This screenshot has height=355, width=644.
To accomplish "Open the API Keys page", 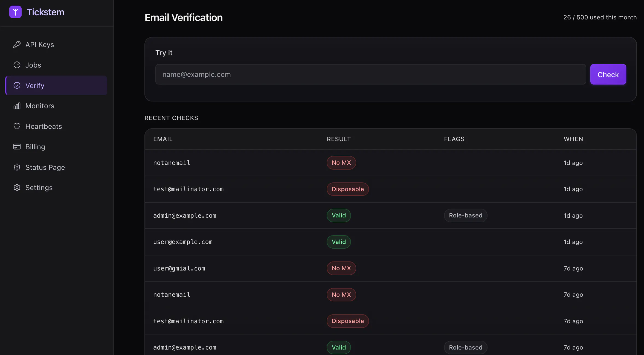I will point(56,45).
